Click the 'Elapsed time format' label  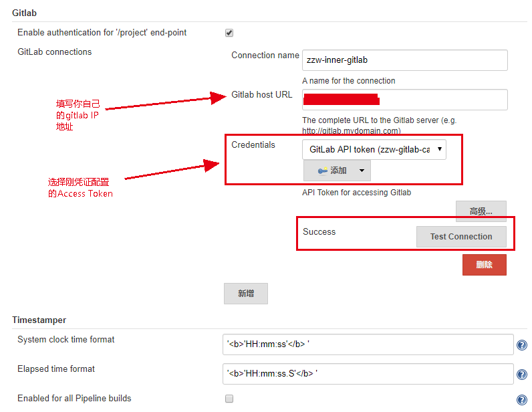(56, 369)
